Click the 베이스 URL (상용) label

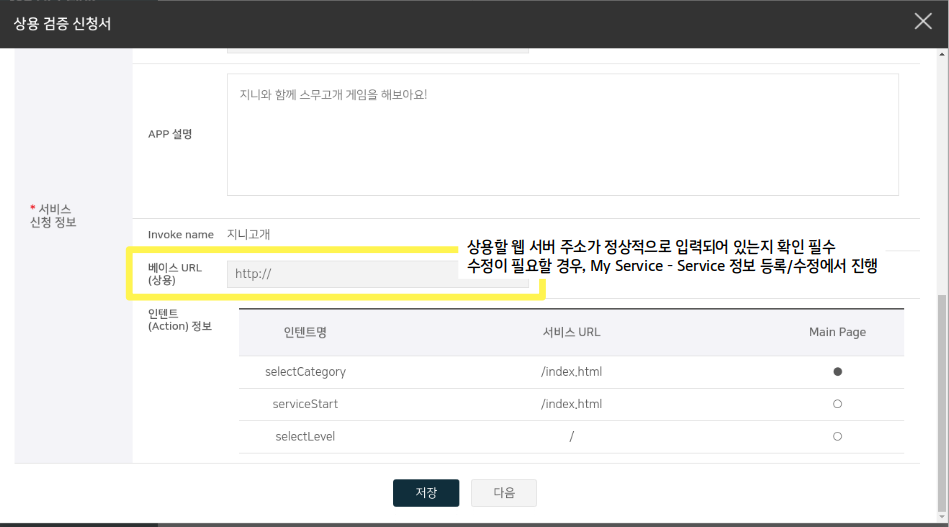pyautogui.click(x=175, y=273)
